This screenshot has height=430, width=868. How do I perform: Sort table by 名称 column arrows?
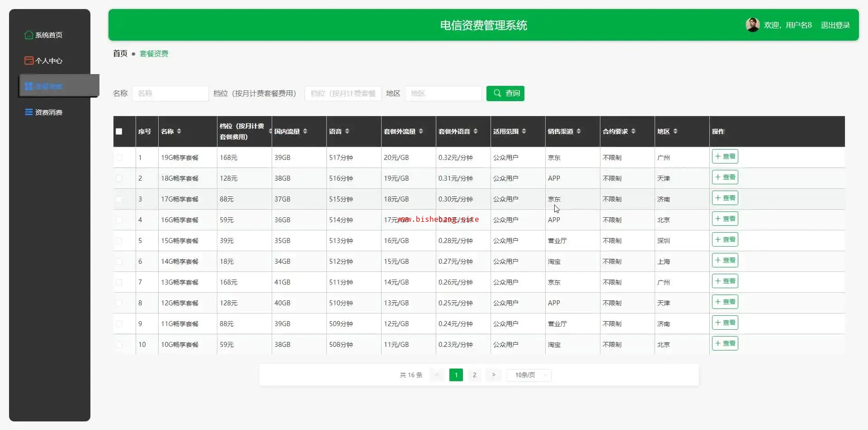[179, 131]
